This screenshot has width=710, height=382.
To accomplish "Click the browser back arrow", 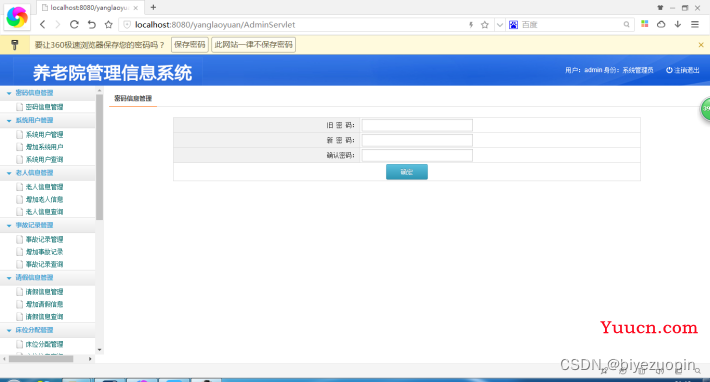I will (43, 24).
